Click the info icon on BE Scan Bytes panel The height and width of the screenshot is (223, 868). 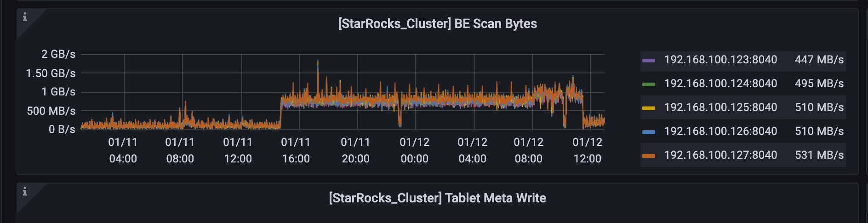25,17
